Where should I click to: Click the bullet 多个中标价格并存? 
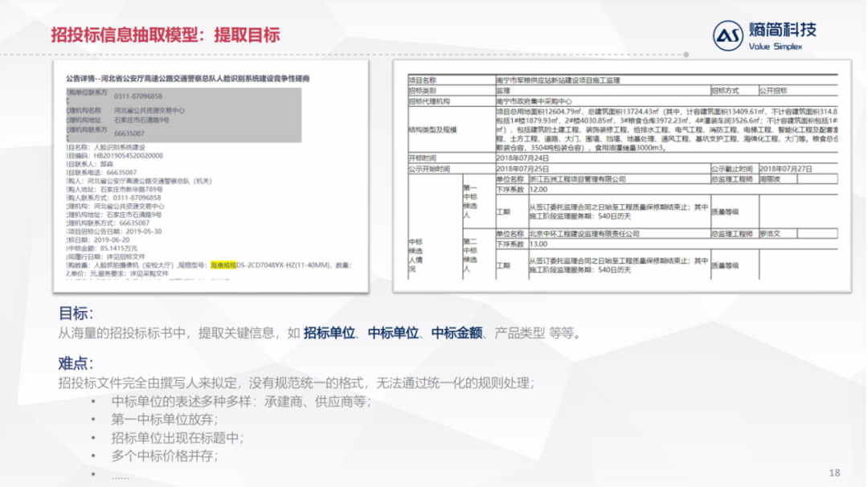(x=165, y=456)
